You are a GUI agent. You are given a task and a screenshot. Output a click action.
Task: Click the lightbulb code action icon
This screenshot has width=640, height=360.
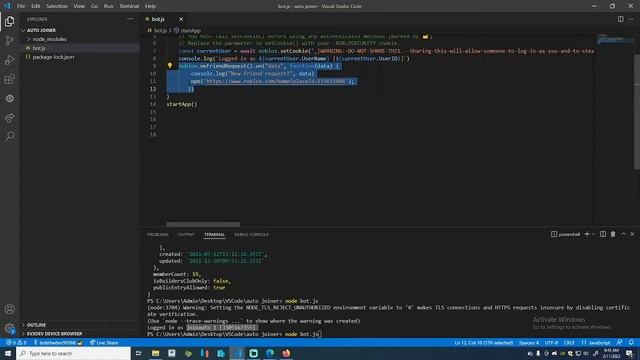[x=170, y=66]
